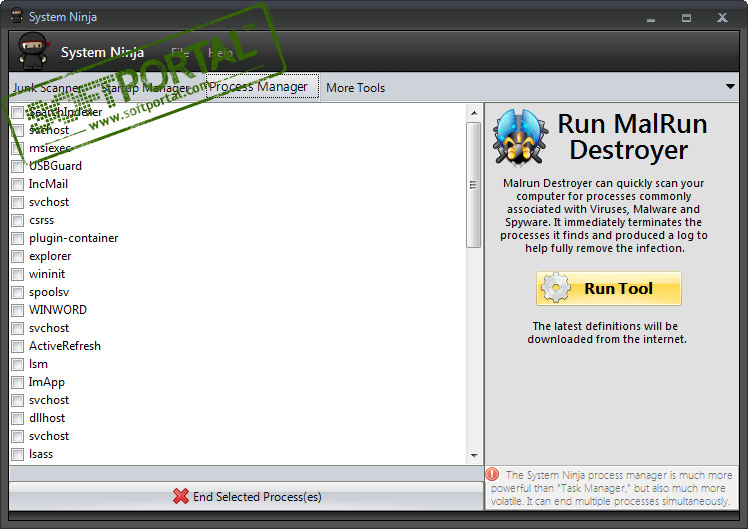This screenshot has height=529, width=748.
Task: Select the WINWORD checkbox
Action: coord(18,311)
